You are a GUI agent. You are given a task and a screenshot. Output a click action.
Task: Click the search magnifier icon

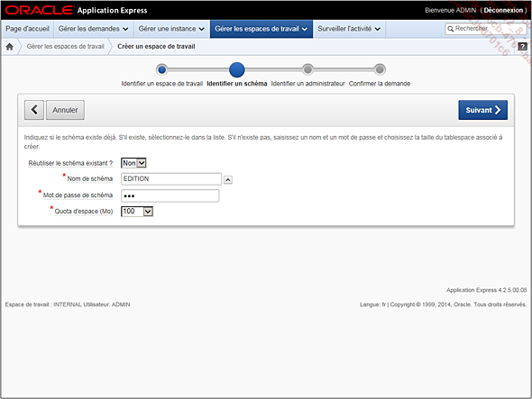[450, 29]
